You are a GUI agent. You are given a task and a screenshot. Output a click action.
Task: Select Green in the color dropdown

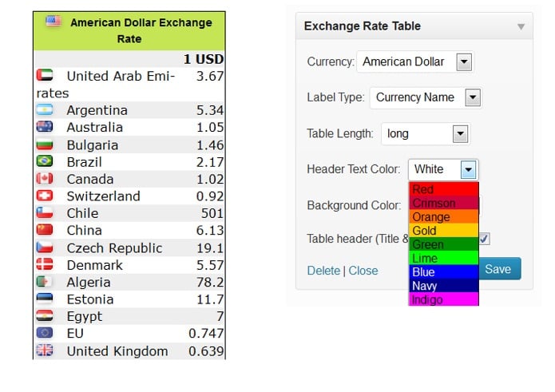[x=444, y=244]
